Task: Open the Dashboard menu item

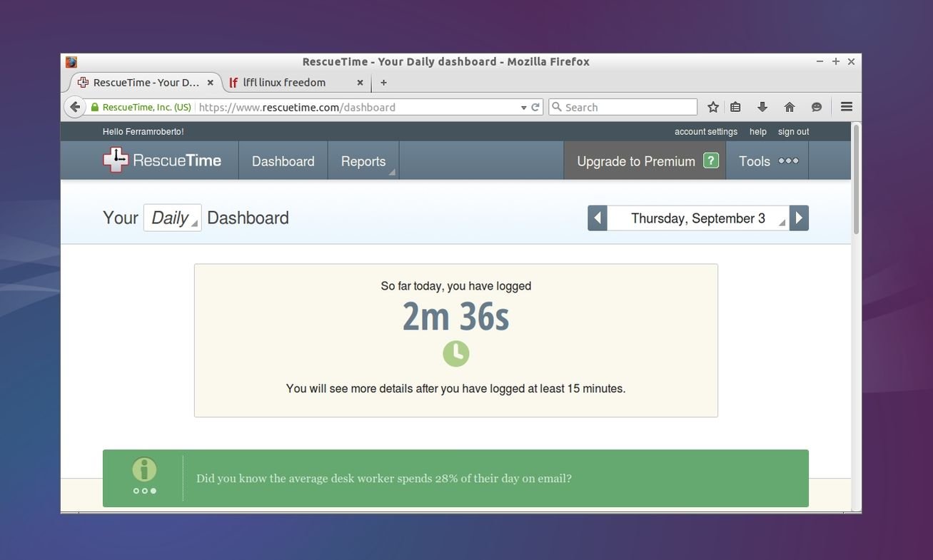Action: (x=283, y=161)
